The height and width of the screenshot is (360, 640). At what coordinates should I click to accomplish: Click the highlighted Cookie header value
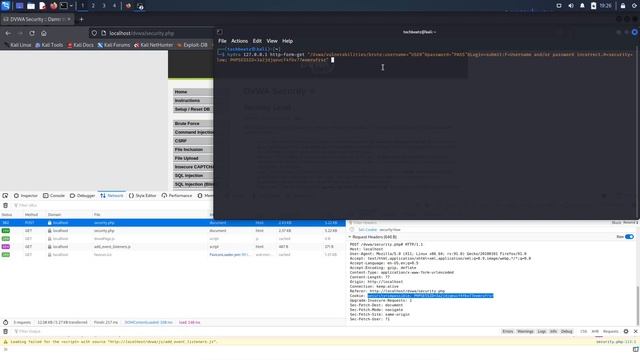(x=430, y=296)
